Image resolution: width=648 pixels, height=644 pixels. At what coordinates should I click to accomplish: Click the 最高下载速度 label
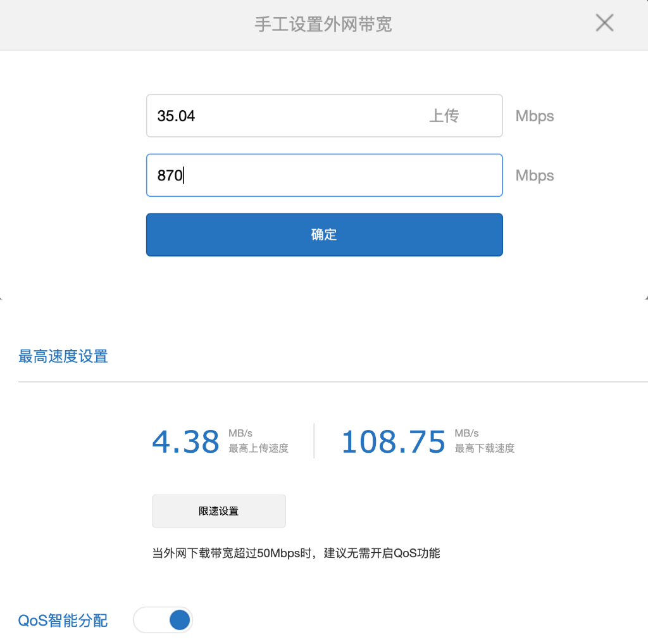(x=485, y=448)
